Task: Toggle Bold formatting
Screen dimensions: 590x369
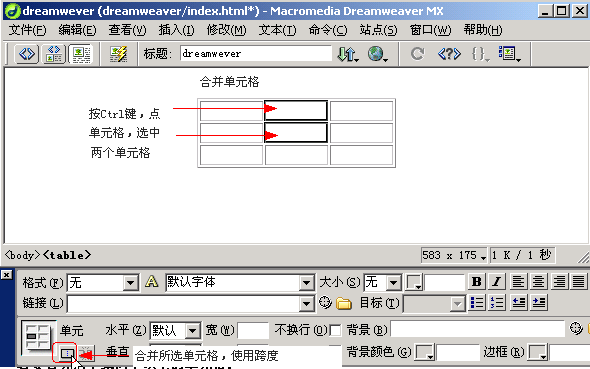Action: [x=476, y=282]
